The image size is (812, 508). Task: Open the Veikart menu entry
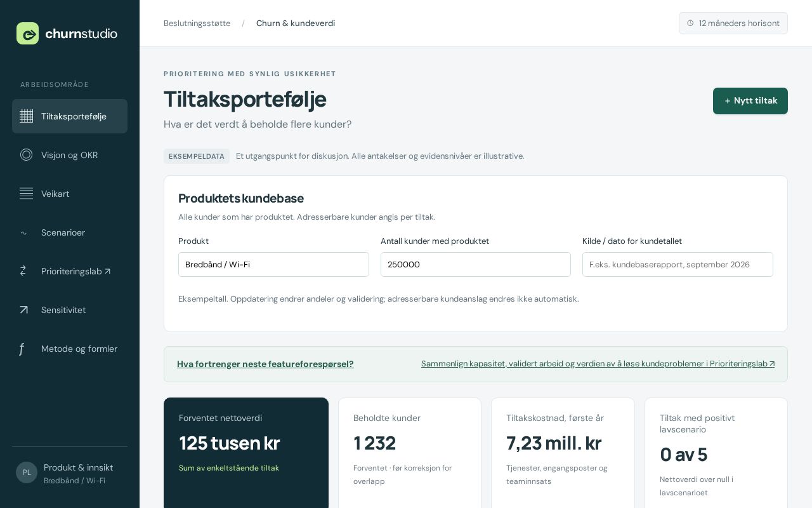click(x=70, y=194)
